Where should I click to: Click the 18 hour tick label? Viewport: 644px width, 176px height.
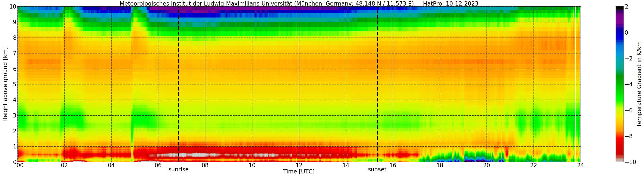coord(440,165)
